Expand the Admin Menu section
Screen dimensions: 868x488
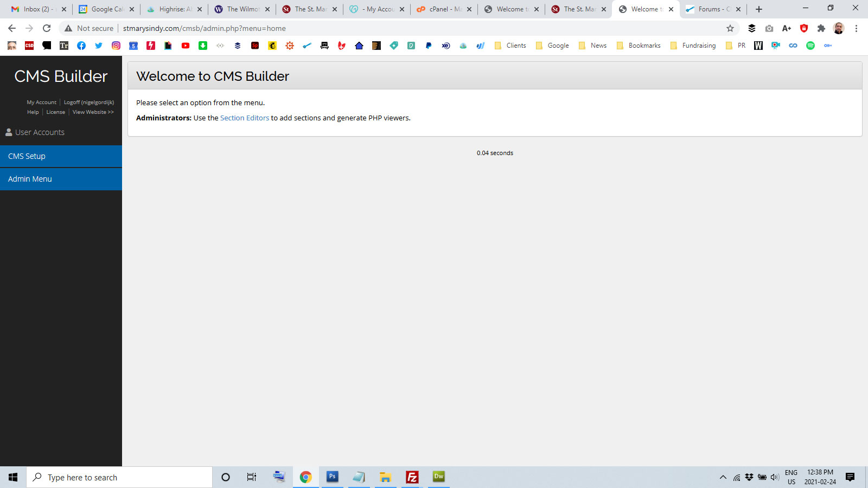[30, 179]
